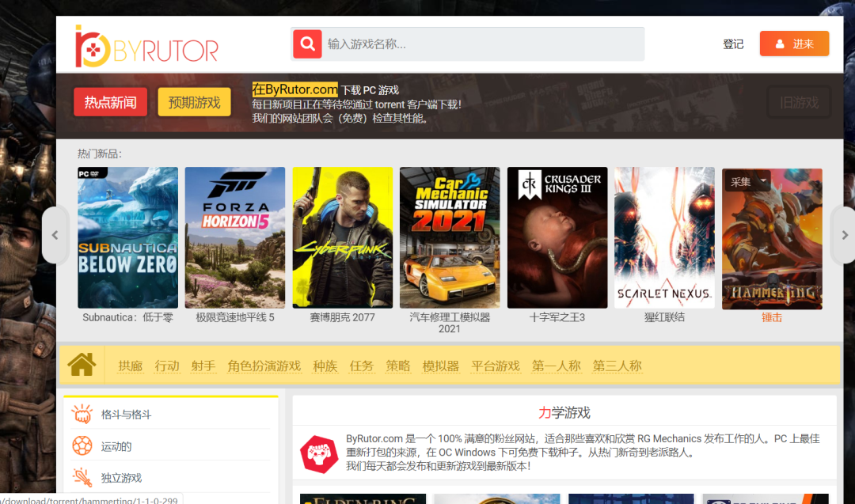Click the orange 进来 login button
Viewport: 855px width, 504px height.
794,44
